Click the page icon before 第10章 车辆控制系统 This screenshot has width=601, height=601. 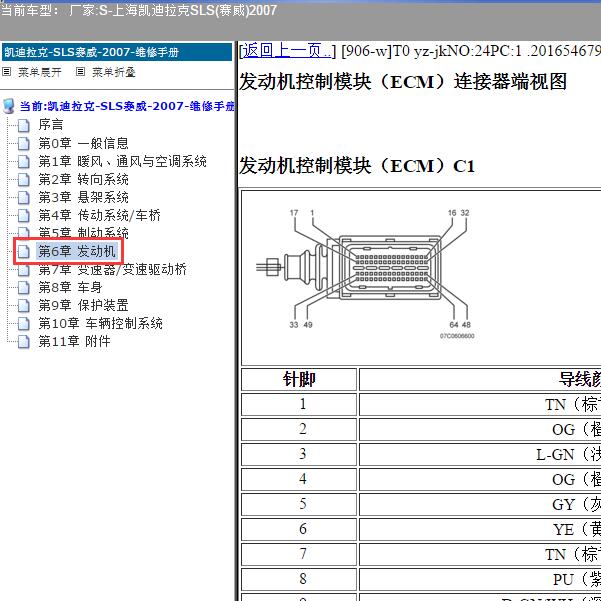[24, 323]
